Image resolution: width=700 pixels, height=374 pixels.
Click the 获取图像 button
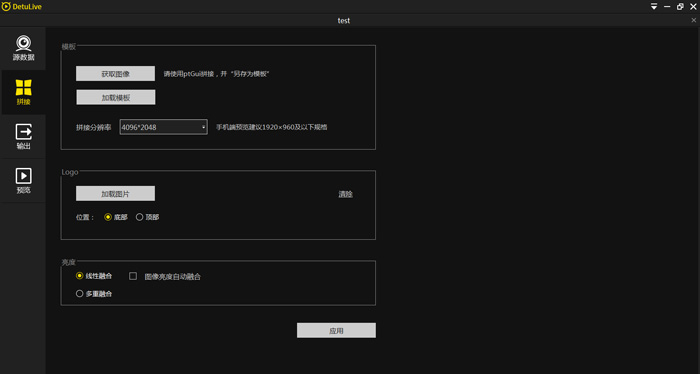pyautogui.click(x=115, y=74)
